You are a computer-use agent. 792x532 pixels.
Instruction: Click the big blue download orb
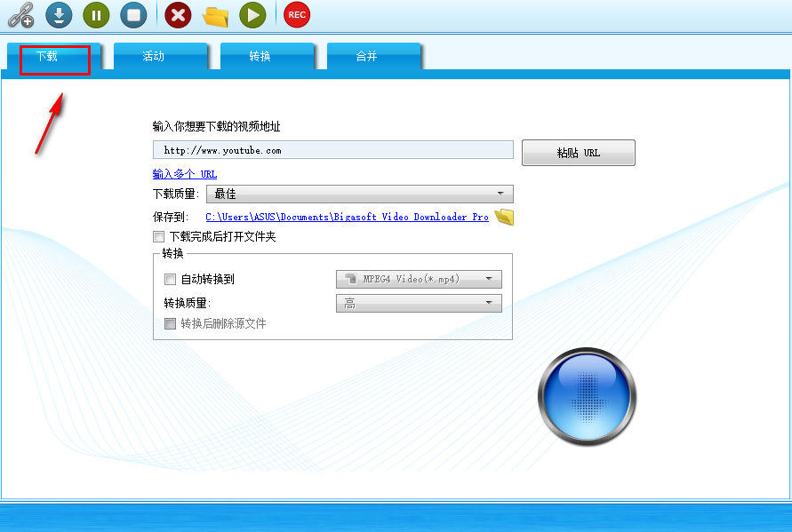pos(587,397)
